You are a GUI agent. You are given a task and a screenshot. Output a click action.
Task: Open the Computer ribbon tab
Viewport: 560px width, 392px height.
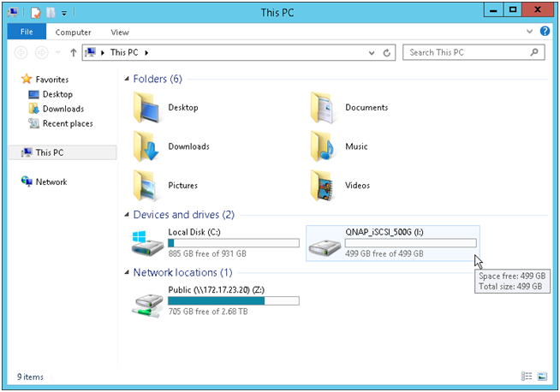tap(73, 33)
